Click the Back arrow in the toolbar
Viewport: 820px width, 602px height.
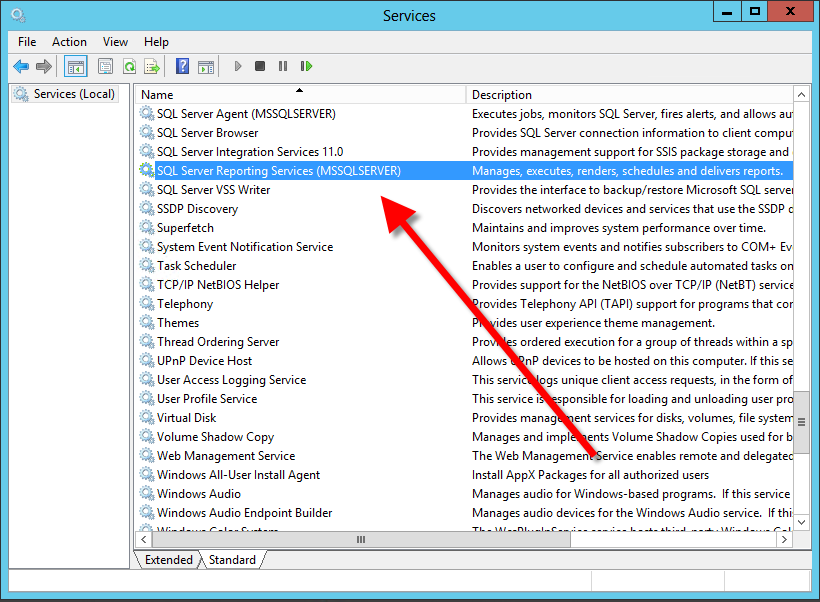tap(21, 66)
